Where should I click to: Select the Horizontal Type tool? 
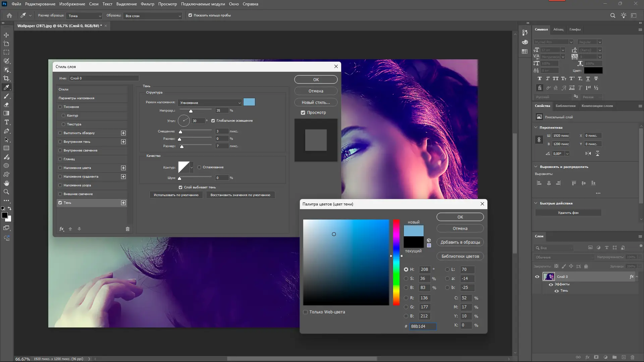tap(6, 122)
